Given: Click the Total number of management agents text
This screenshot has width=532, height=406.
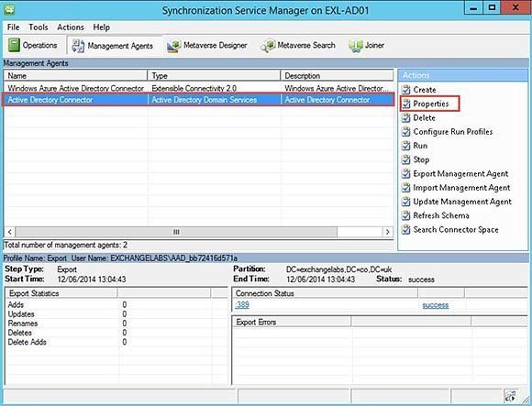Looking at the screenshot, I should tap(65, 245).
